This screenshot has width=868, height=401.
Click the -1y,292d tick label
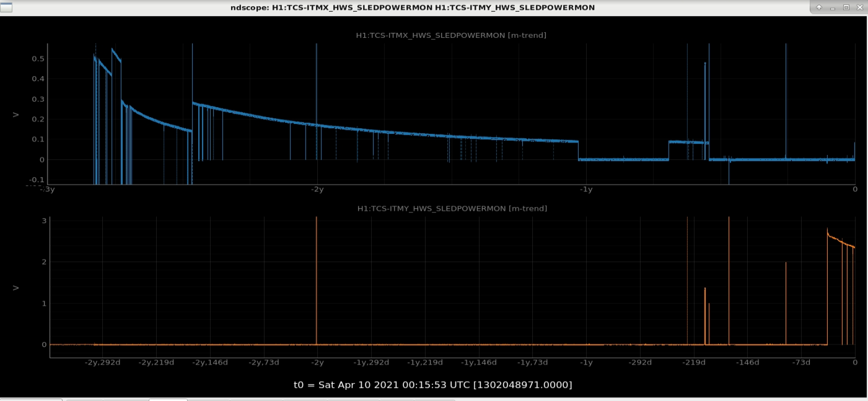[x=371, y=363]
